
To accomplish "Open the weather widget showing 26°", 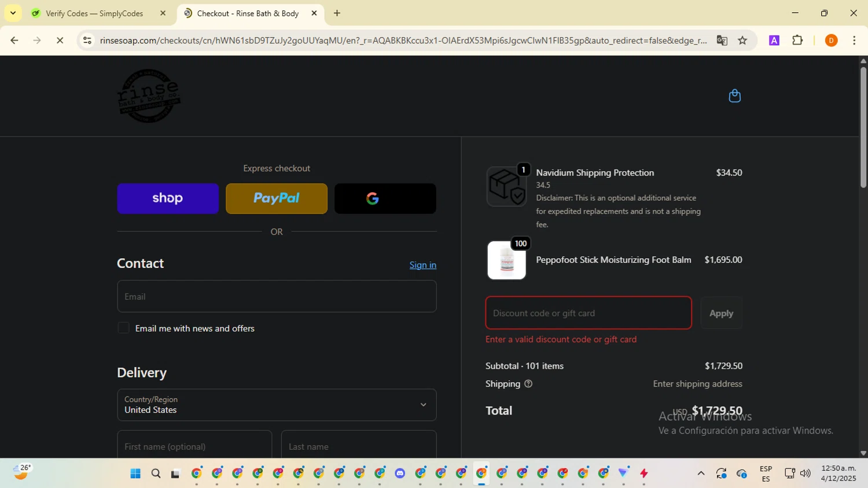I will click(22, 472).
